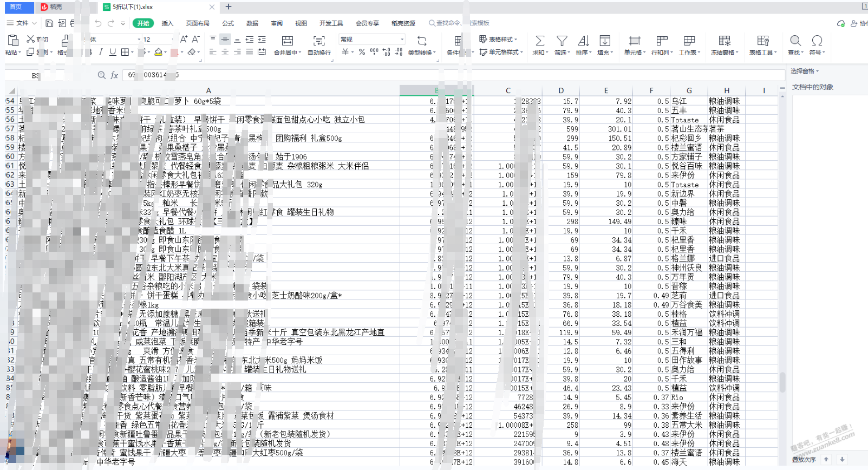Image resolution: width=868 pixels, height=470 pixels.
Task: Move object down in stacking order arrow
Action: point(842,459)
